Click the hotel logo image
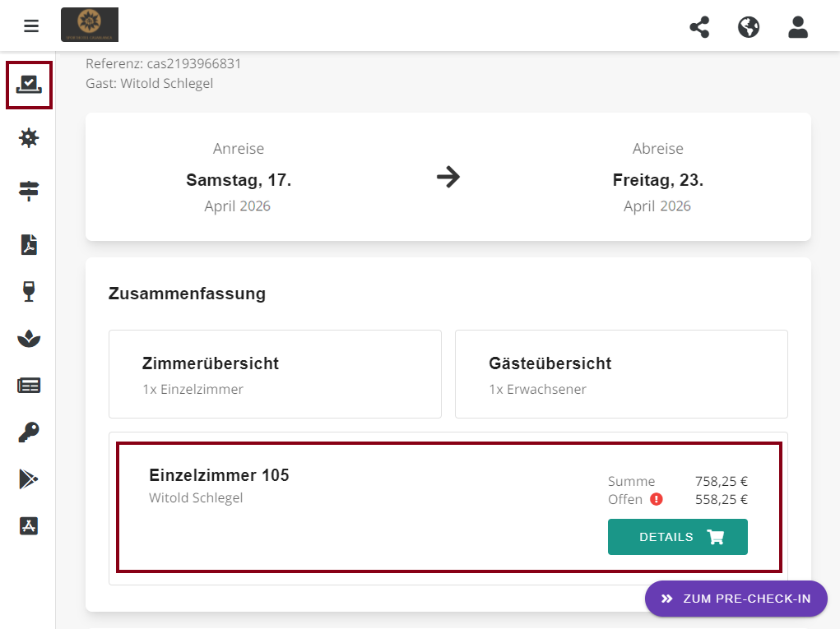 tap(90, 25)
